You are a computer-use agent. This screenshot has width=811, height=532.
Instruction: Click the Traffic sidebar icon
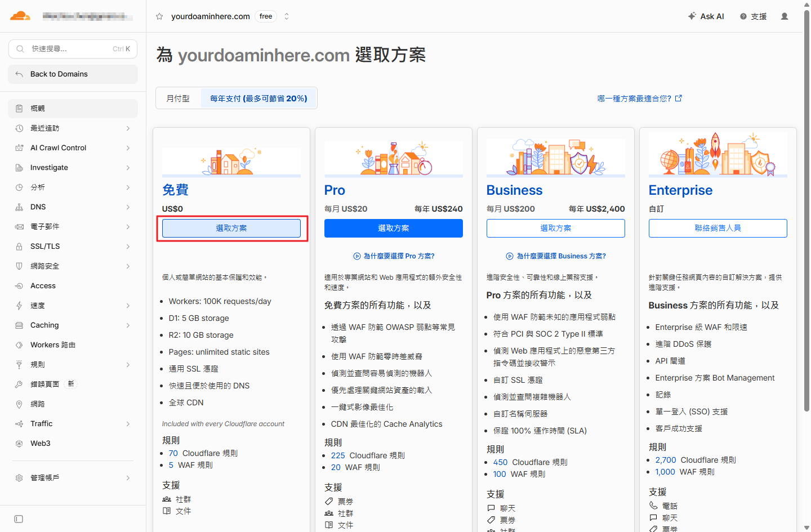pyautogui.click(x=19, y=424)
